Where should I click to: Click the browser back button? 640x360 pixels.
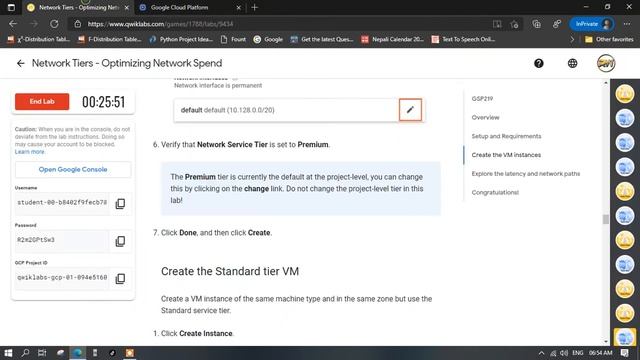(13, 24)
